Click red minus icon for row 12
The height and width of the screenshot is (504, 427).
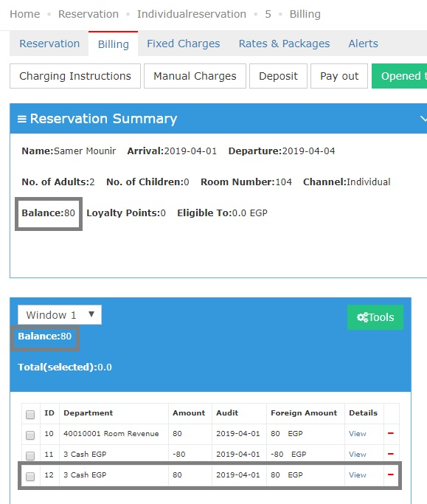coord(391,474)
